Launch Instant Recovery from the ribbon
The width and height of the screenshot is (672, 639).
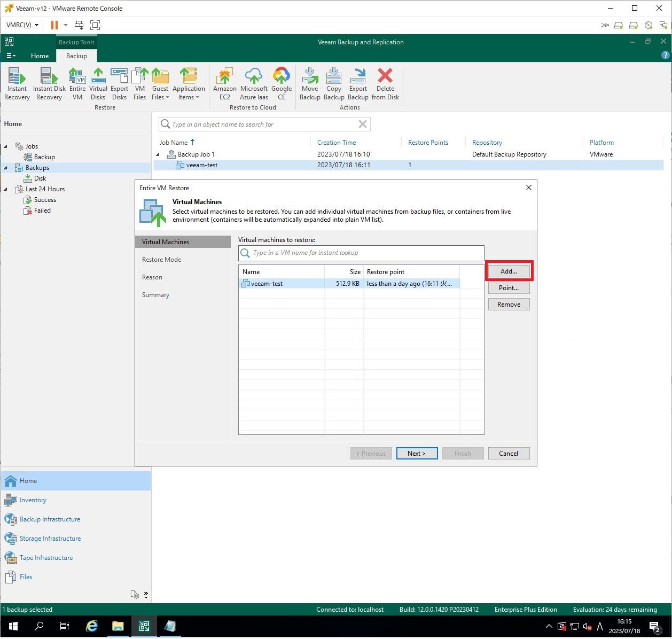17,84
